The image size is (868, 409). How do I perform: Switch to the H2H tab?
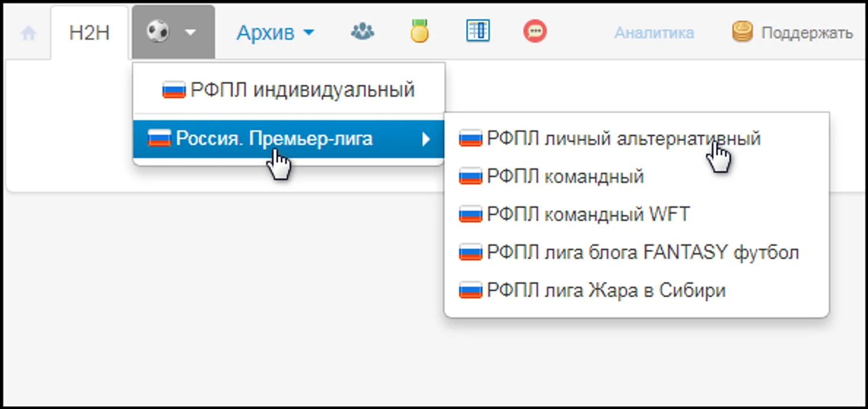coord(89,33)
